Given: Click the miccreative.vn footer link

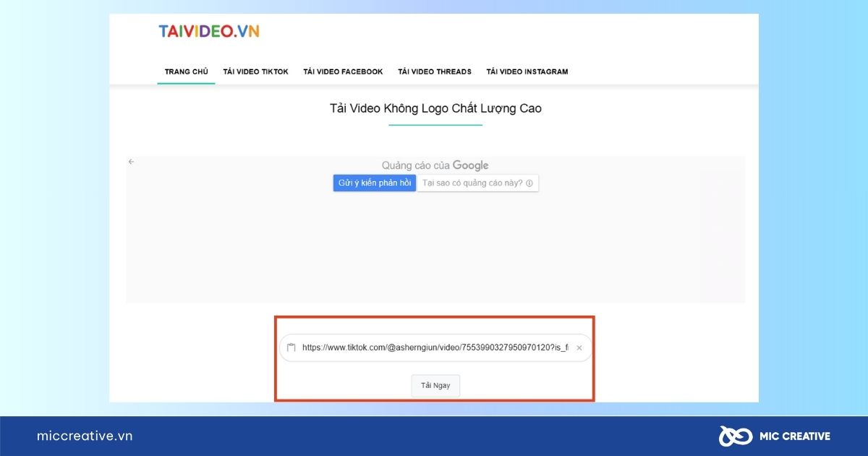Looking at the screenshot, I should coord(84,436).
